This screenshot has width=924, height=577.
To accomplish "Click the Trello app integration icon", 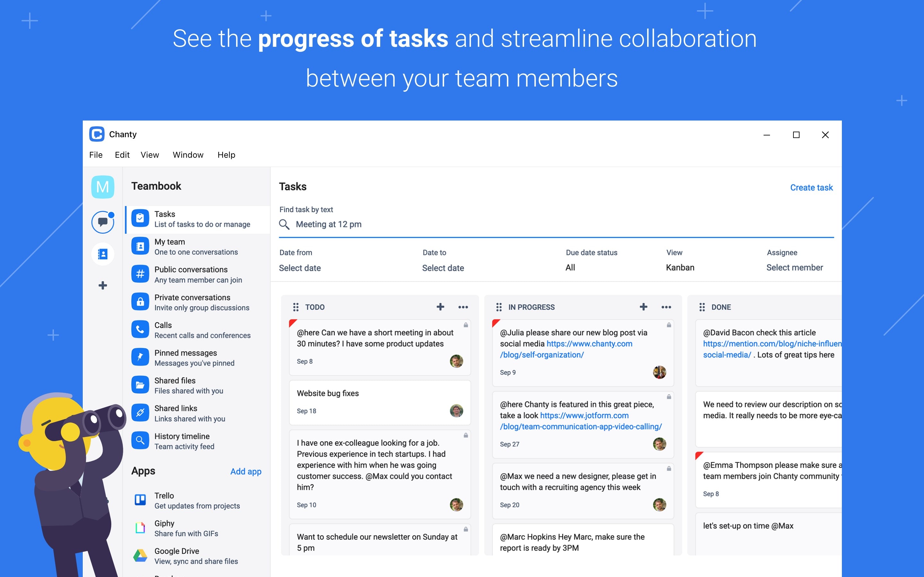I will [140, 499].
